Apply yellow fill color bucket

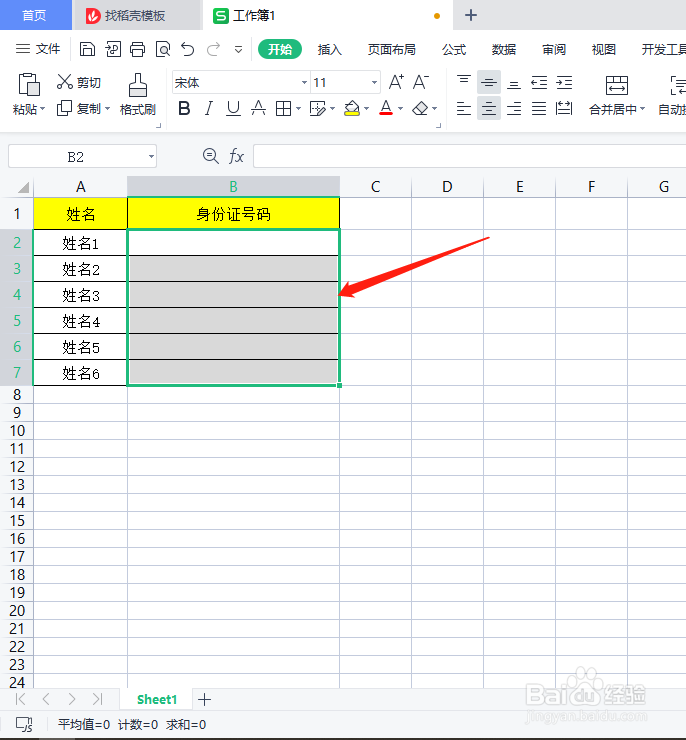[x=352, y=109]
